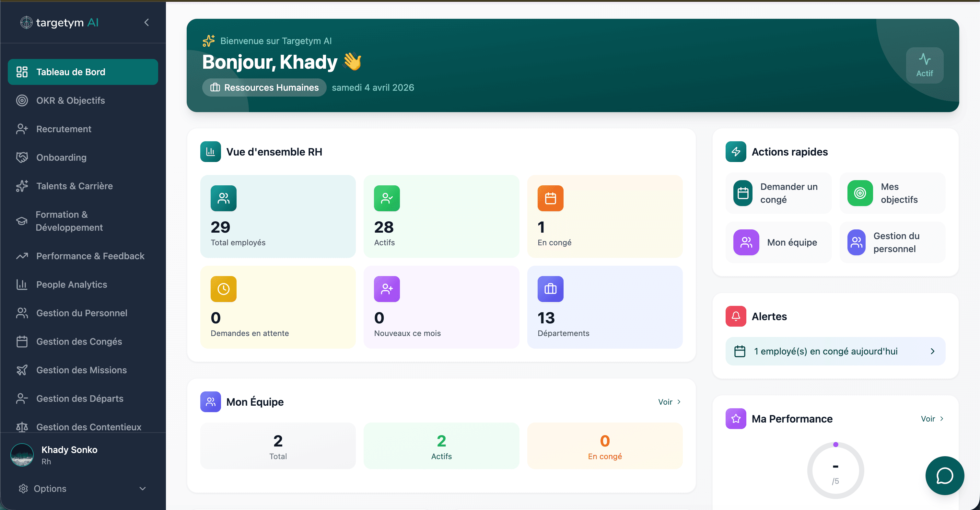The image size is (980, 510).
Task: Open the employee on leave alert chevron
Action: pos(932,351)
